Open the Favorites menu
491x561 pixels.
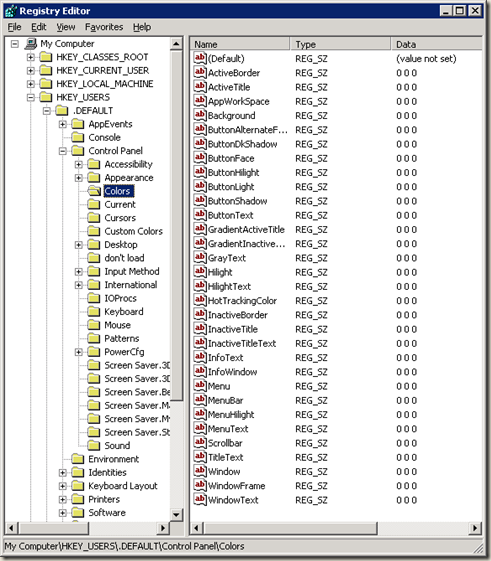[x=104, y=27]
